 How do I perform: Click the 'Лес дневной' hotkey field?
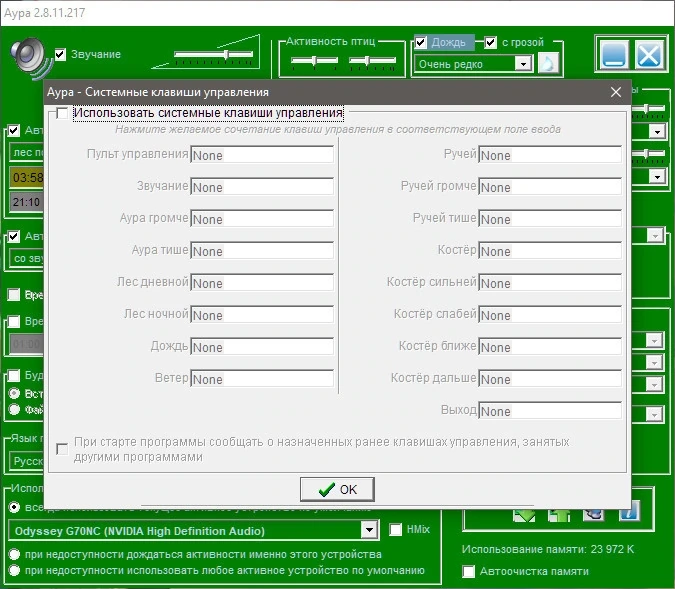coord(262,282)
